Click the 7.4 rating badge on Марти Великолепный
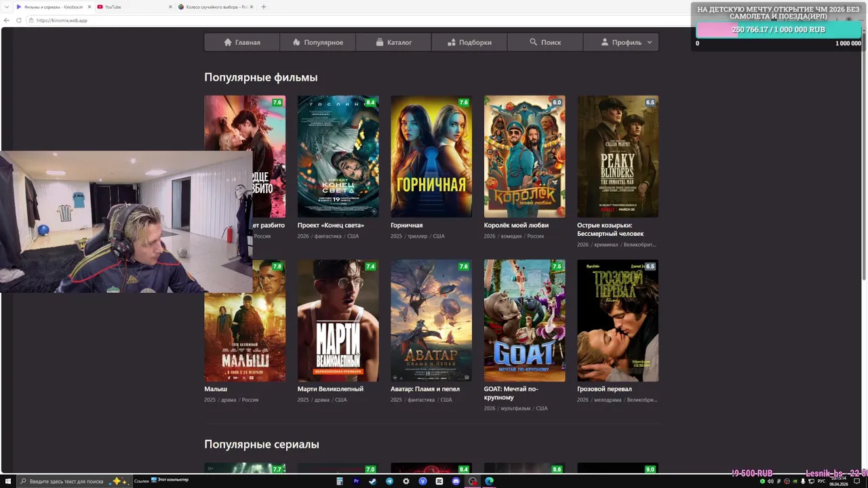 pyautogui.click(x=370, y=266)
